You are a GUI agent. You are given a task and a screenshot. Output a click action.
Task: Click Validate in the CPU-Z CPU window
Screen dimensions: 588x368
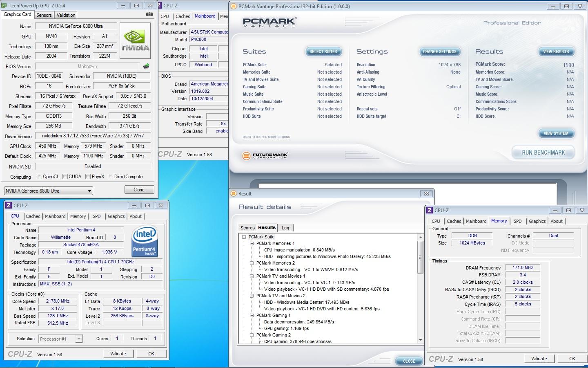point(118,354)
